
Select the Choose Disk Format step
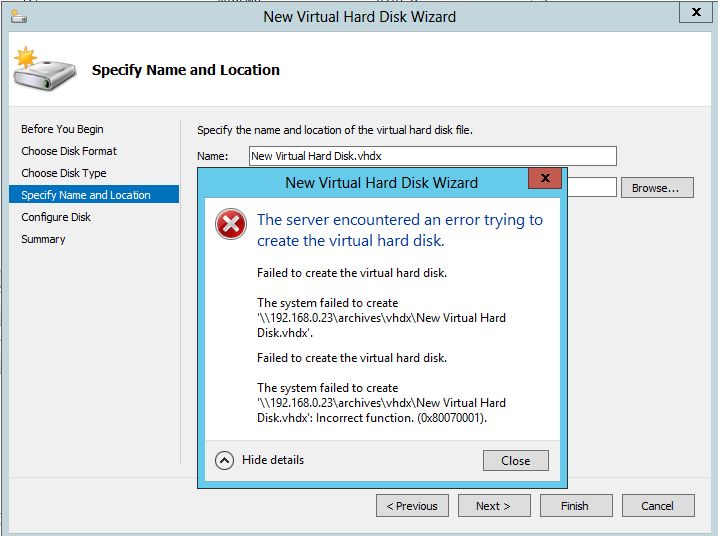coord(69,151)
